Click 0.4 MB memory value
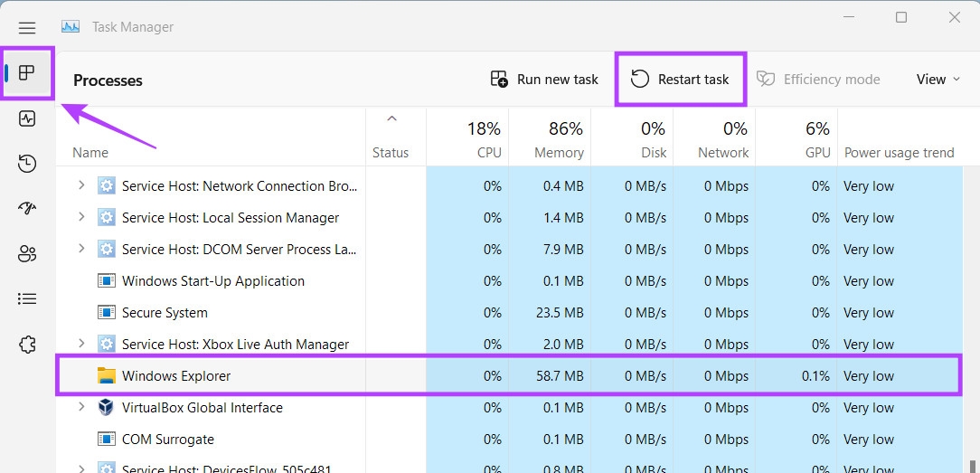The width and height of the screenshot is (980, 473). pos(564,185)
